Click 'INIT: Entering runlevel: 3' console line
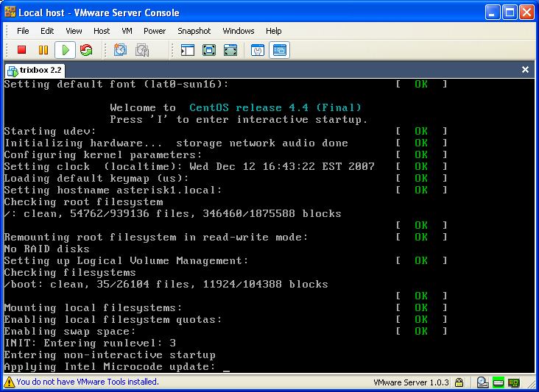This screenshot has height=392, width=539. pyautogui.click(x=90, y=343)
